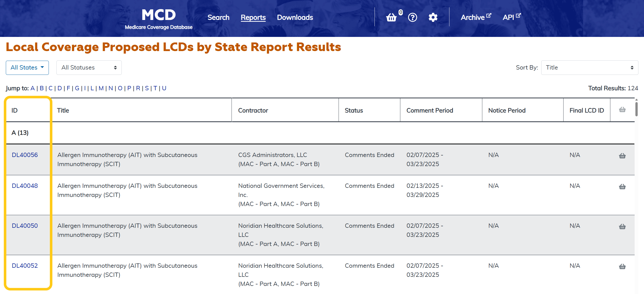
Task: Open the settings gear icon
Action: 433,17
